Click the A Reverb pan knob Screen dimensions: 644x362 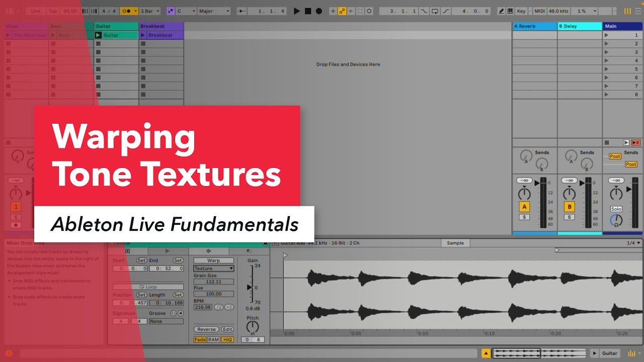524,194
